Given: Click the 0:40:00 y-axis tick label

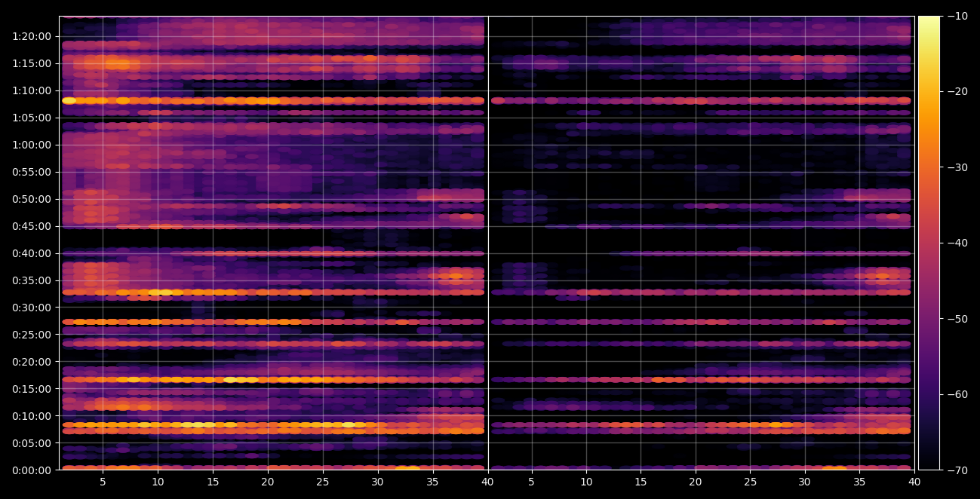Looking at the screenshot, I should pos(32,253).
